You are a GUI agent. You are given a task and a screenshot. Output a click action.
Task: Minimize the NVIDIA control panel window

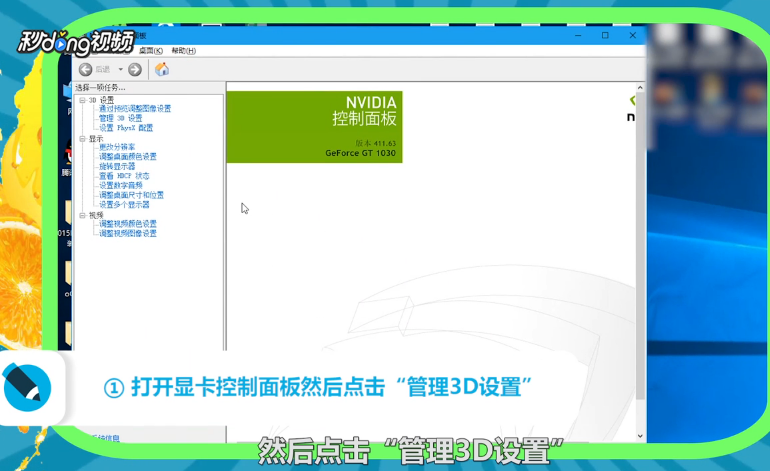[x=578, y=35]
